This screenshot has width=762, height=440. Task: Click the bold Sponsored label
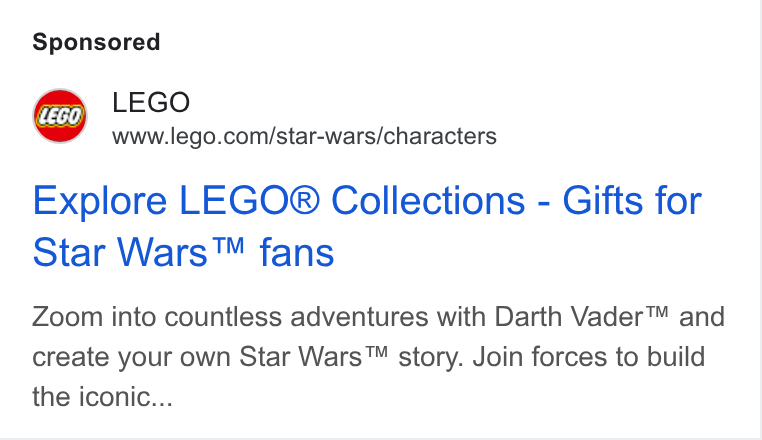click(x=96, y=42)
